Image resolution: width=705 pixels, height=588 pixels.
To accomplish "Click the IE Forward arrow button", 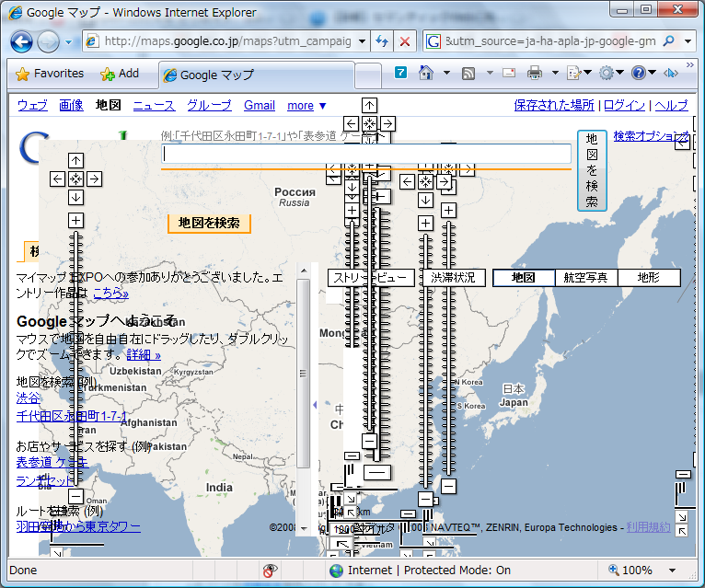I will coord(48,41).
